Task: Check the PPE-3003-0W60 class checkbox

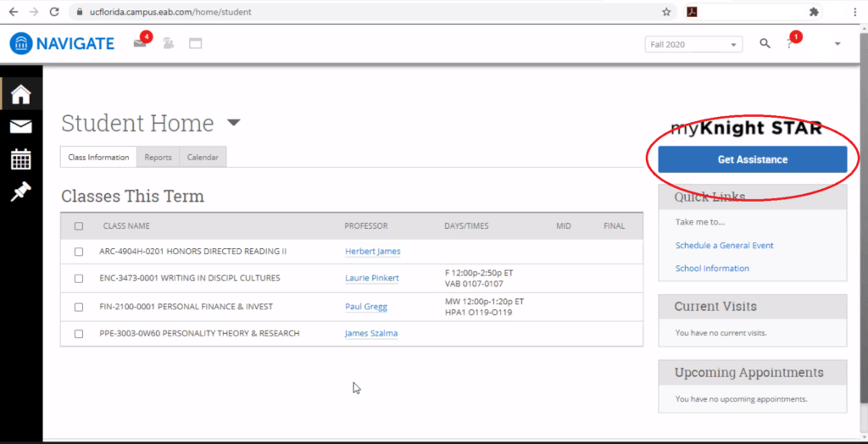Action: pos(79,334)
